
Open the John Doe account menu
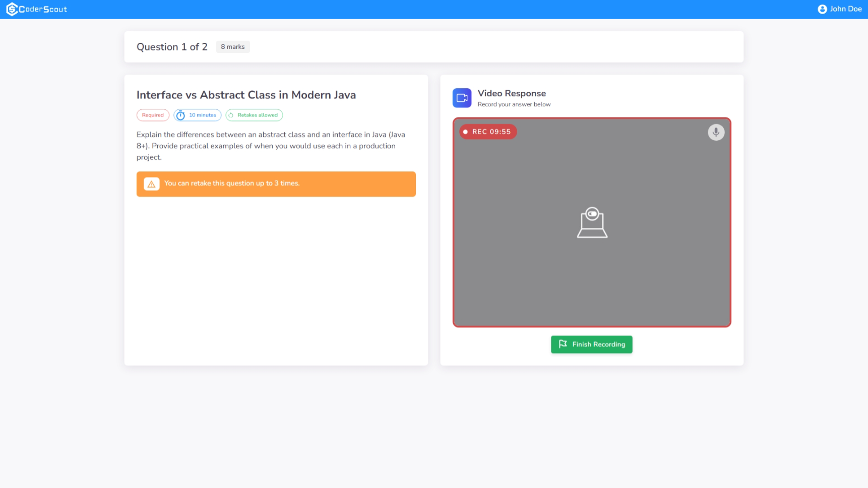(x=844, y=9)
